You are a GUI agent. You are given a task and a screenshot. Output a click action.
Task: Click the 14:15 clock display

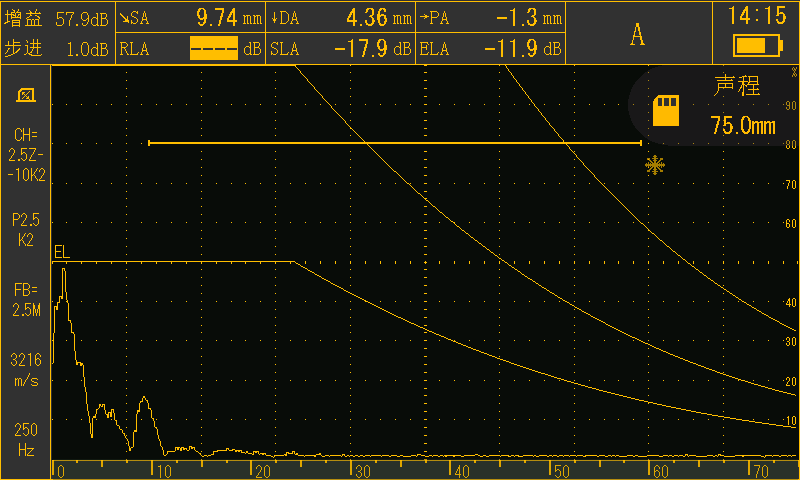pos(757,16)
